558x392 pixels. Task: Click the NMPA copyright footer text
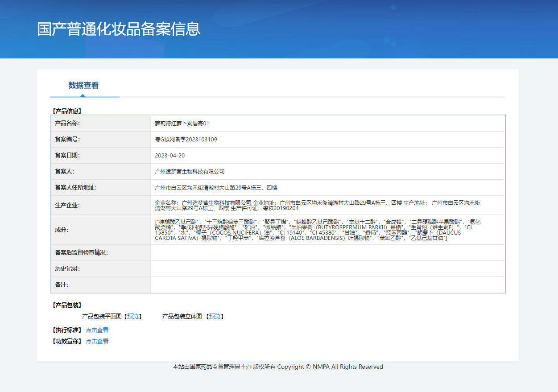(x=278, y=367)
